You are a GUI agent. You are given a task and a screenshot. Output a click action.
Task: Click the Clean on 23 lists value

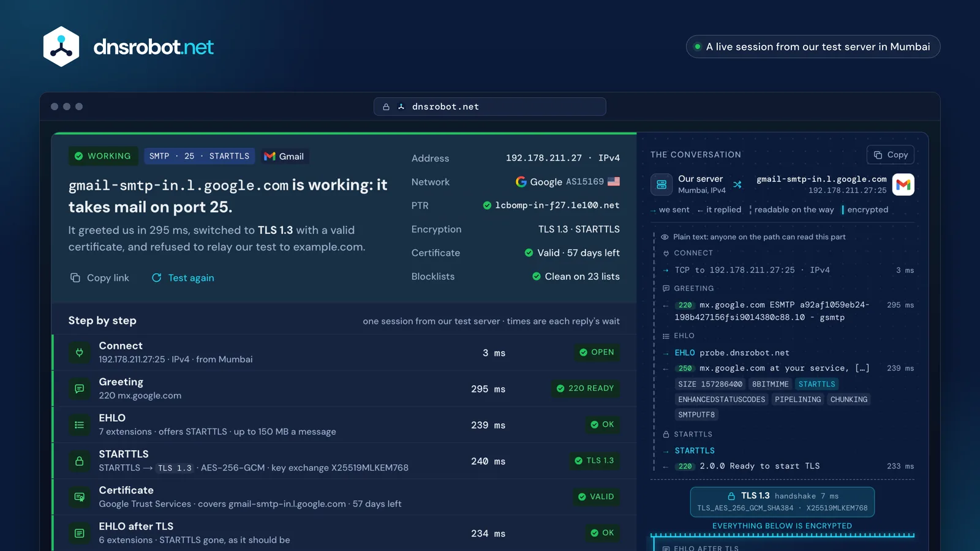click(582, 277)
